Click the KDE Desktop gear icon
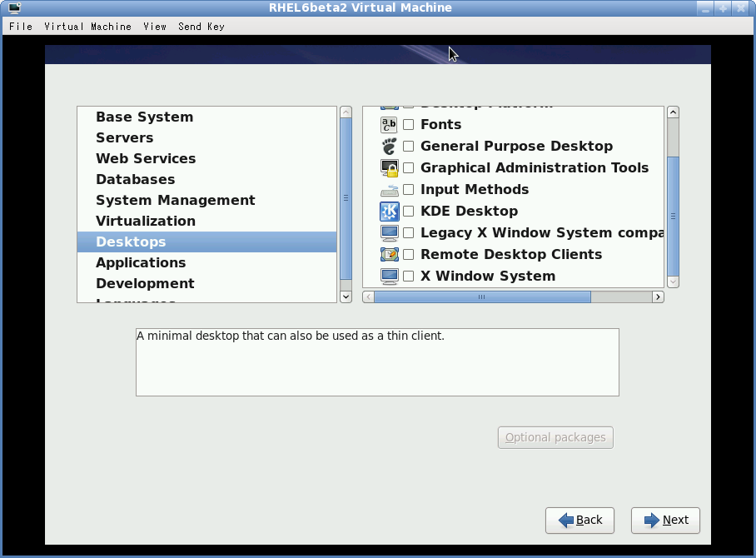The image size is (756, 558). [x=389, y=212]
